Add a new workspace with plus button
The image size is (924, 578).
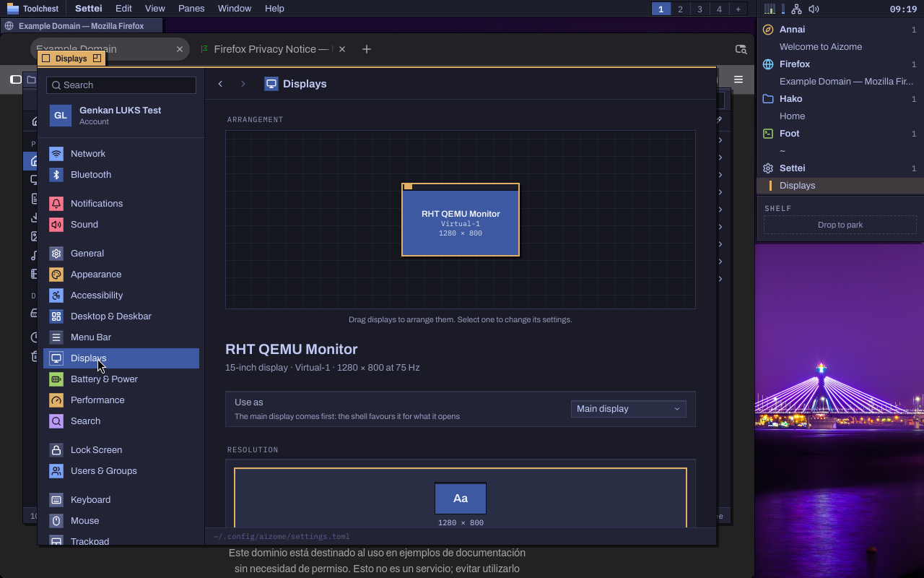(x=738, y=9)
